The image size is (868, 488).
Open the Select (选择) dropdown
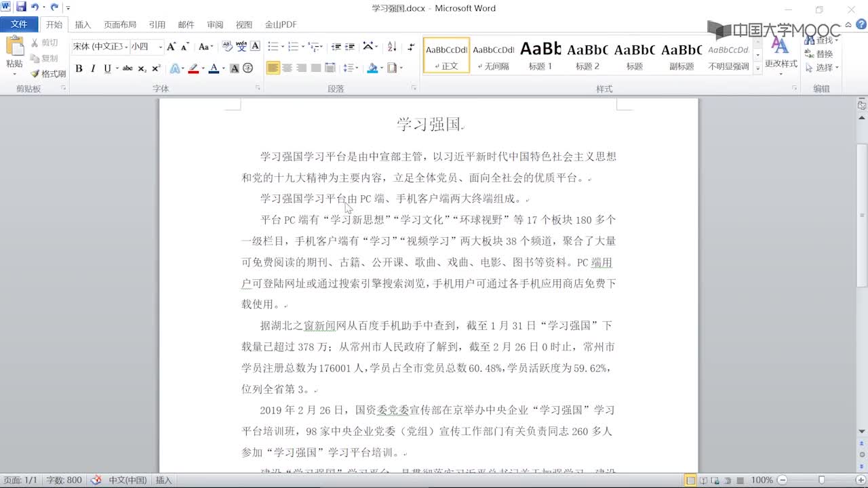pyautogui.click(x=822, y=68)
